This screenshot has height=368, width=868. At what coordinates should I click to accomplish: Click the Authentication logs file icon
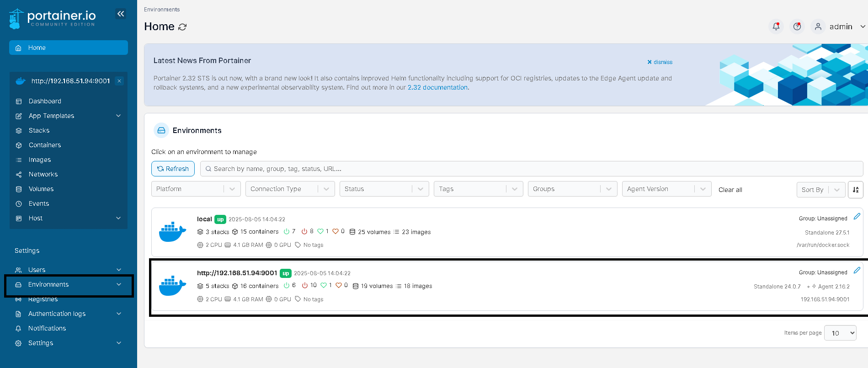tap(18, 314)
